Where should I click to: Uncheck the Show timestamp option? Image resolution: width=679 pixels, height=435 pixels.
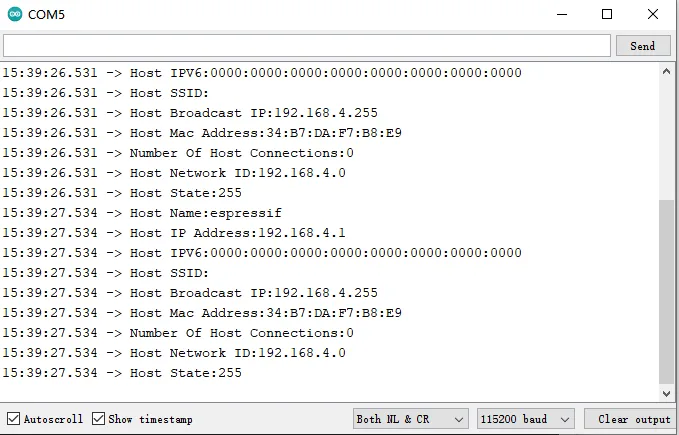(100, 419)
